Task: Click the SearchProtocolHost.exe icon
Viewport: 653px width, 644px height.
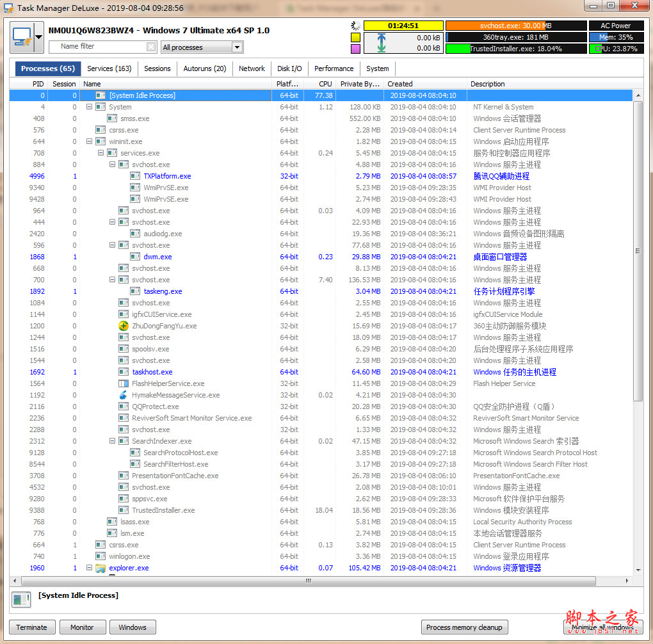Action: (x=135, y=453)
